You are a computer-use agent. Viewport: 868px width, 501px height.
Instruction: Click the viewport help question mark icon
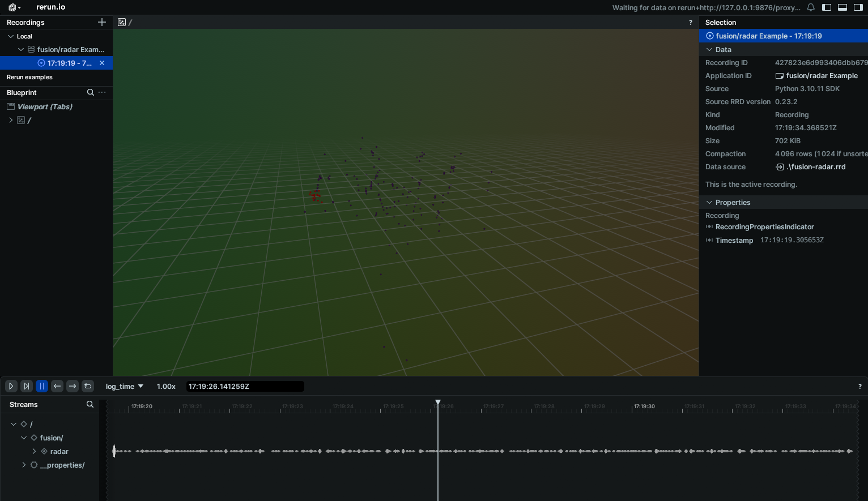(x=690, y=22)
